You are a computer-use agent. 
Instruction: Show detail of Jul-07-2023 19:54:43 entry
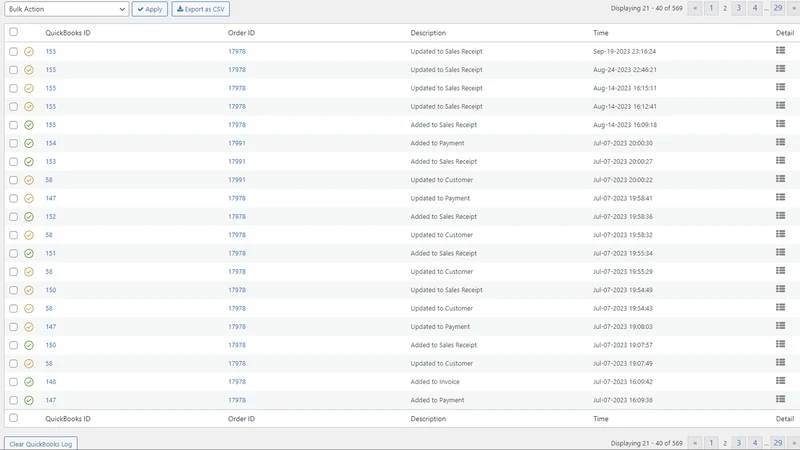tap(780, 307)
